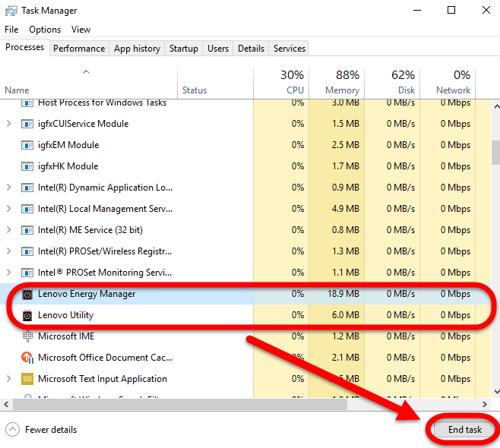Click the Fewer details circle arrow icon
Image resolution: width=500 pixels, height=448 pixels.
tap(12, 430)
